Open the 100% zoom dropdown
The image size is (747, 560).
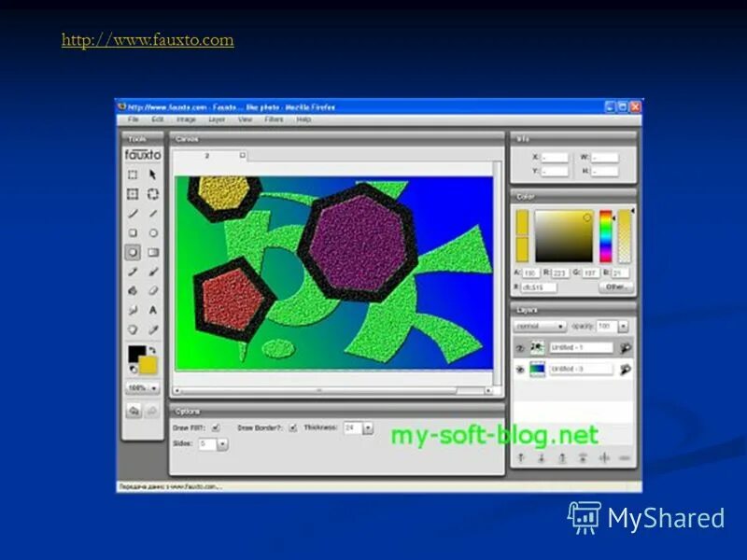tap(142, 388)
